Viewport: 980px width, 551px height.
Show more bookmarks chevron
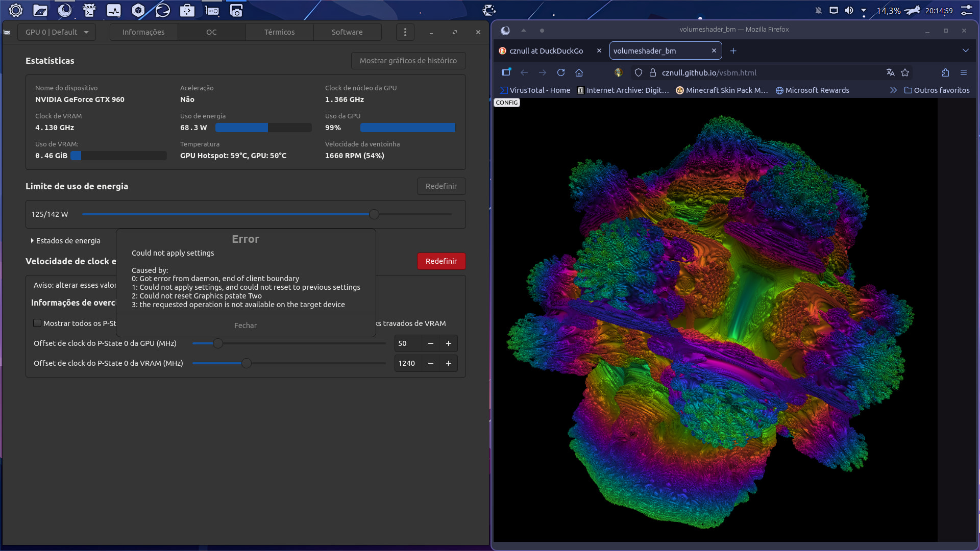coord(893,90)
